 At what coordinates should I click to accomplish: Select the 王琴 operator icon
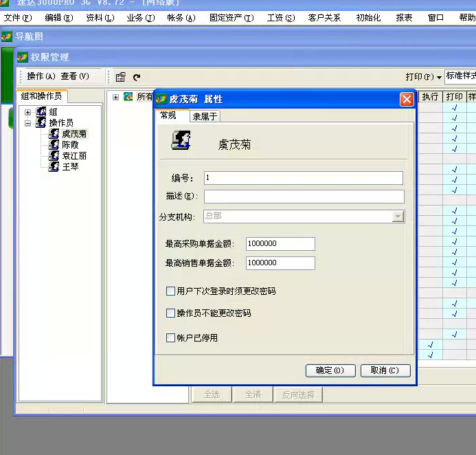[54, 166]
